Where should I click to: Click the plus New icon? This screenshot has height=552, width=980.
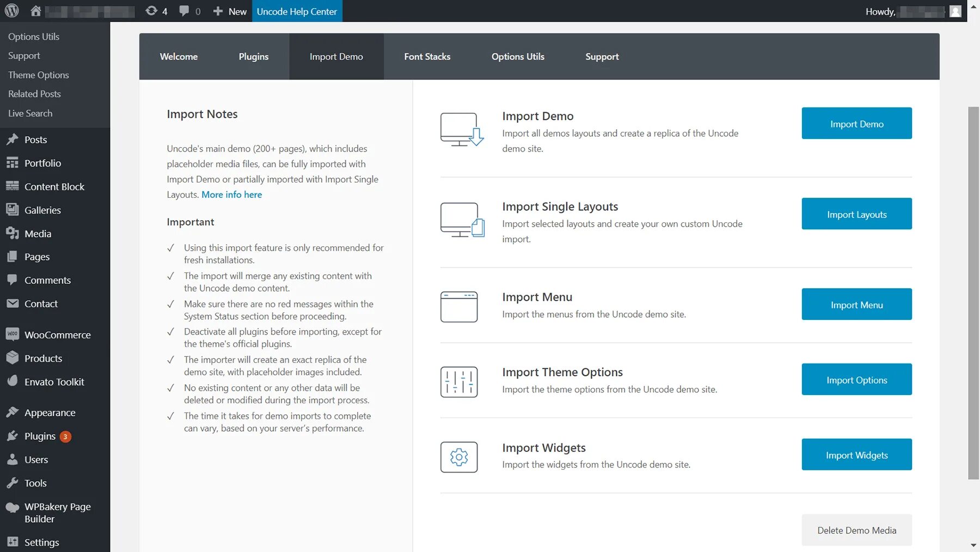pos(218,11)
